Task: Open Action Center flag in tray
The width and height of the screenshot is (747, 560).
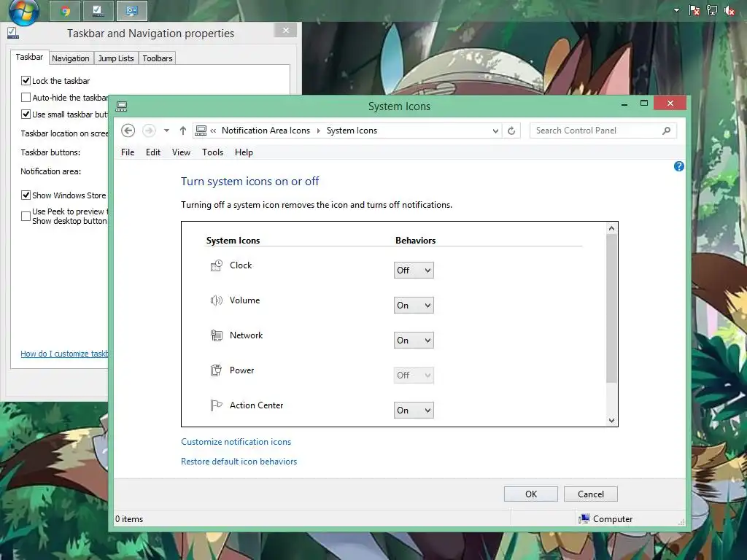Action: pyautogui.click(x=694, y=10)
